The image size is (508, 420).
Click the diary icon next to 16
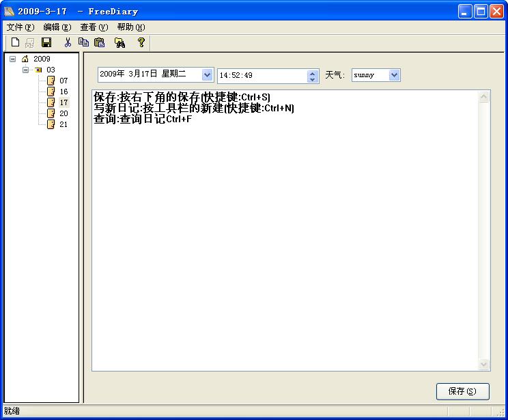pyautogui.click(x=51, y=92)
